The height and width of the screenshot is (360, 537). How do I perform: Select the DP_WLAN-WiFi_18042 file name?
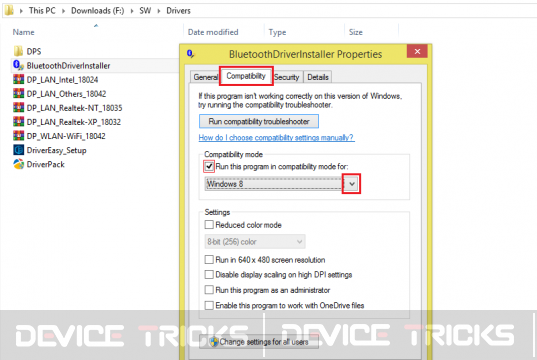click(66, 136)
